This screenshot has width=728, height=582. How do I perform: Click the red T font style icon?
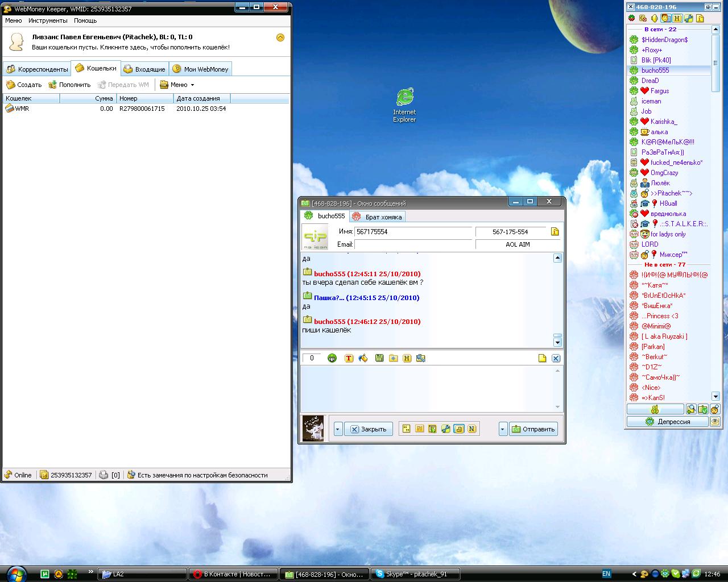click(349, 358)
